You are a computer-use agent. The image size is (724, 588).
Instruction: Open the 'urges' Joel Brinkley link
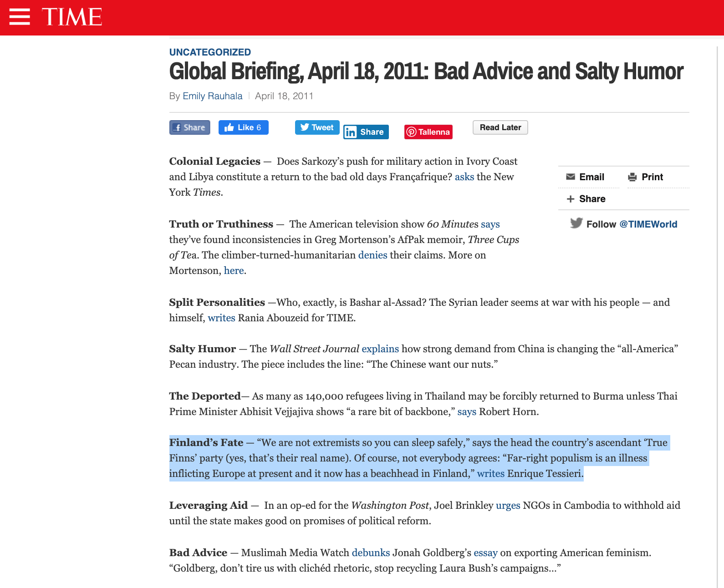[x=508, y=505]
